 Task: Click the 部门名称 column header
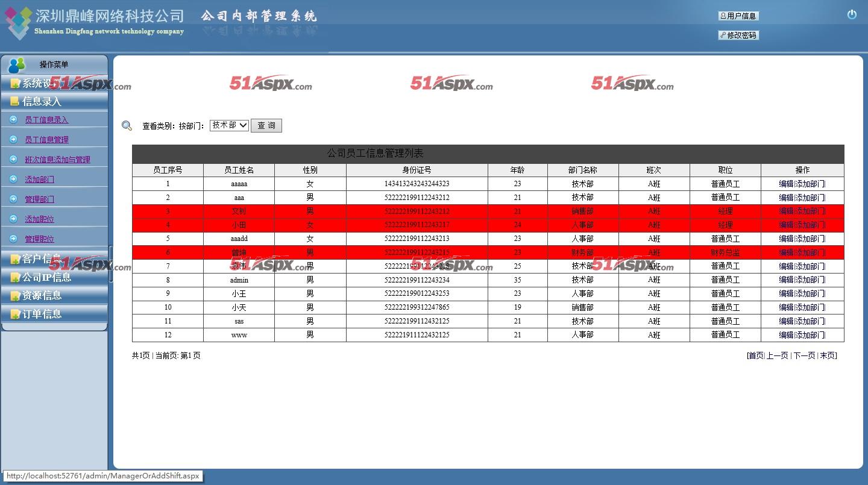[x=583, y=170]
